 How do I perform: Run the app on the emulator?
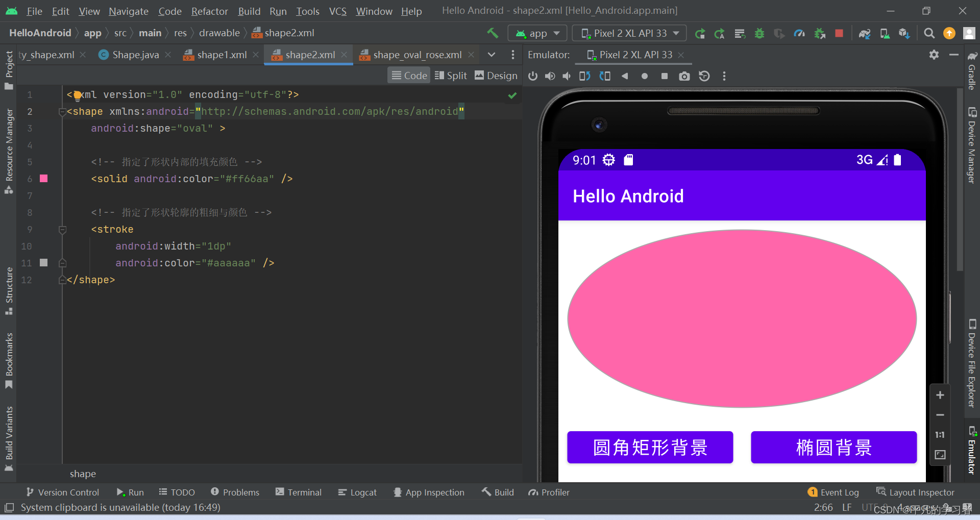click(x=700, y=33)
